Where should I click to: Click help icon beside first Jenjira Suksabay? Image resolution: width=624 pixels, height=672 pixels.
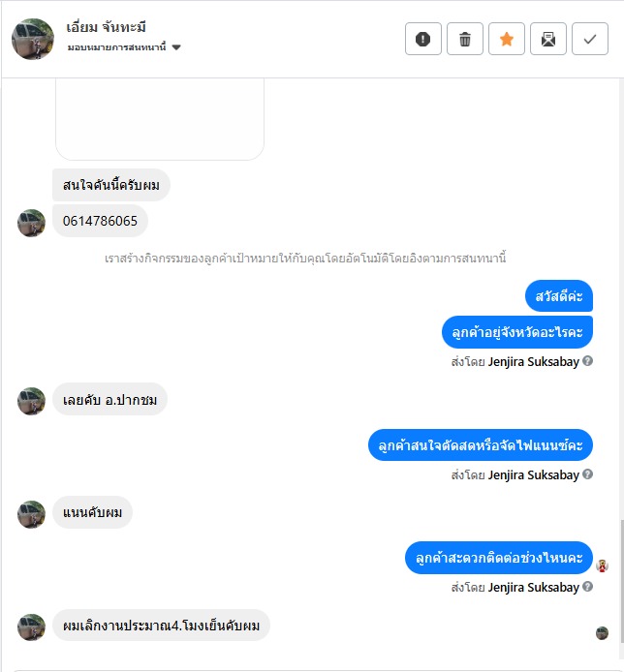click(x=587, y=361)
